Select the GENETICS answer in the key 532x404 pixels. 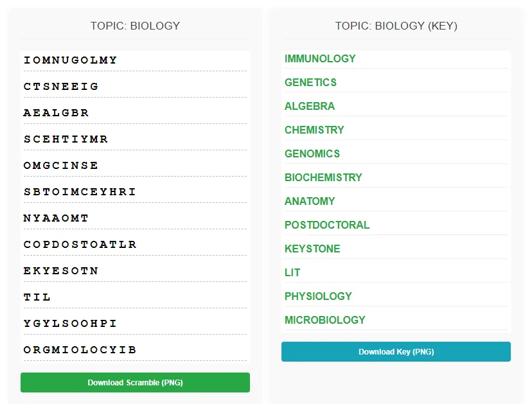[310, 82]
